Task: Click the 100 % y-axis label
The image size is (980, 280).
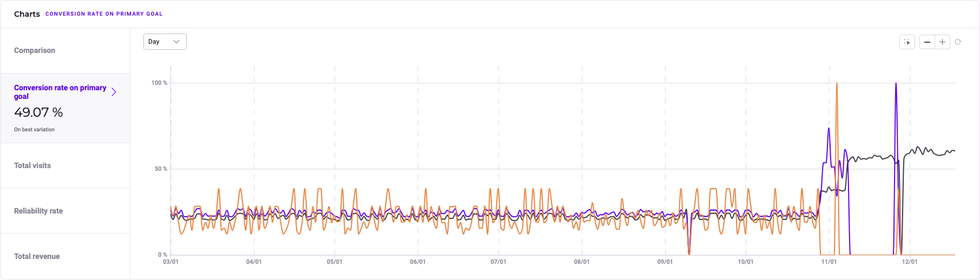Action: (x=159, y=83)
